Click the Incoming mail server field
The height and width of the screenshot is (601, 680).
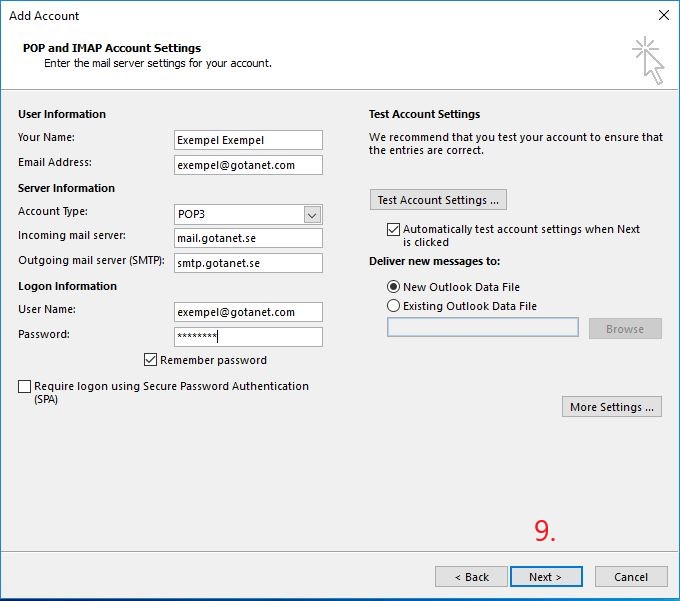point(248,238)
